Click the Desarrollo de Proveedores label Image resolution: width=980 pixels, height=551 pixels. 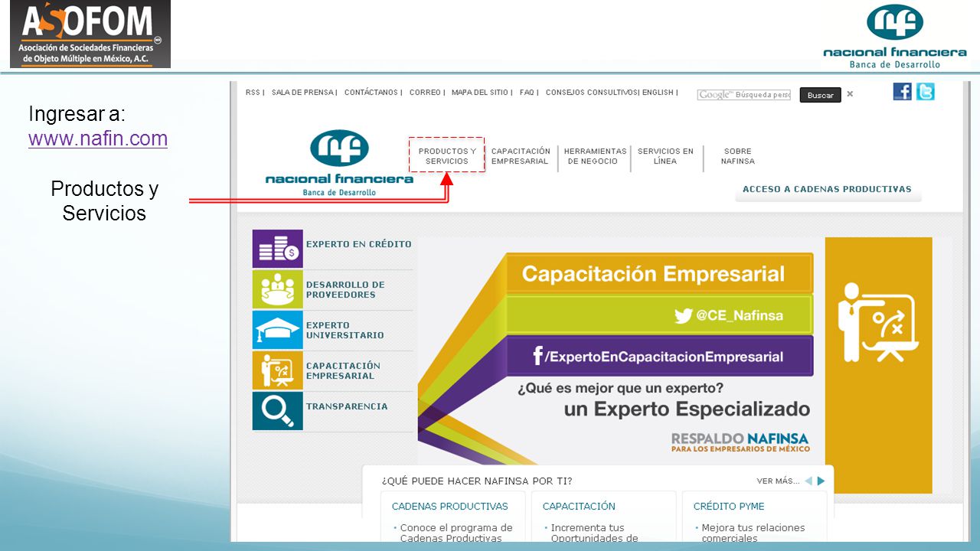coord(345,289)
